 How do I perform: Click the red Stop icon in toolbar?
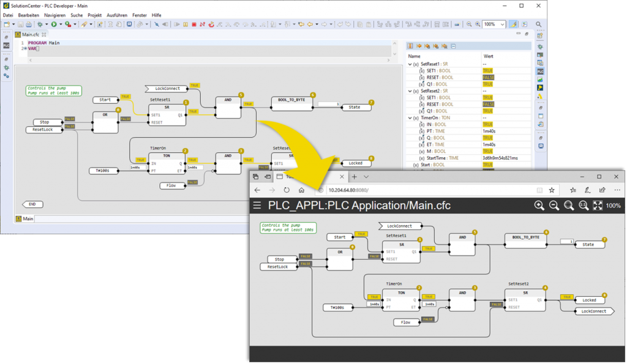click(x=194, y=24)
